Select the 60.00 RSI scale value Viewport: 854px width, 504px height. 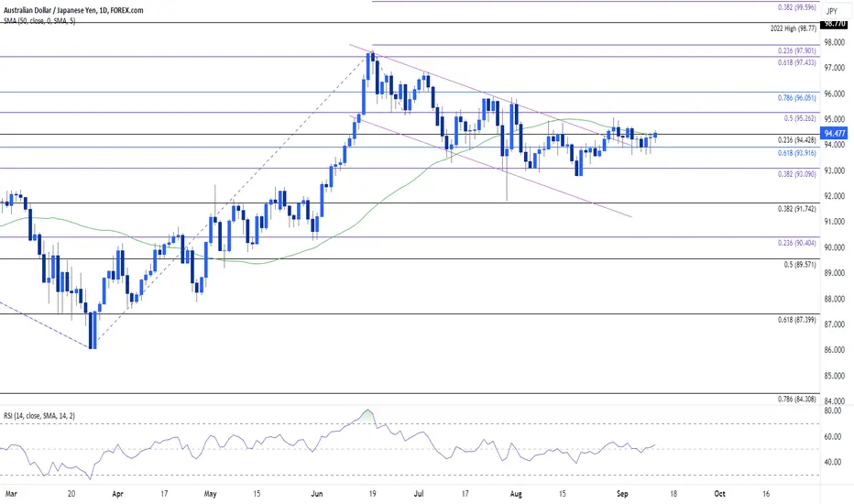(833, 436)
